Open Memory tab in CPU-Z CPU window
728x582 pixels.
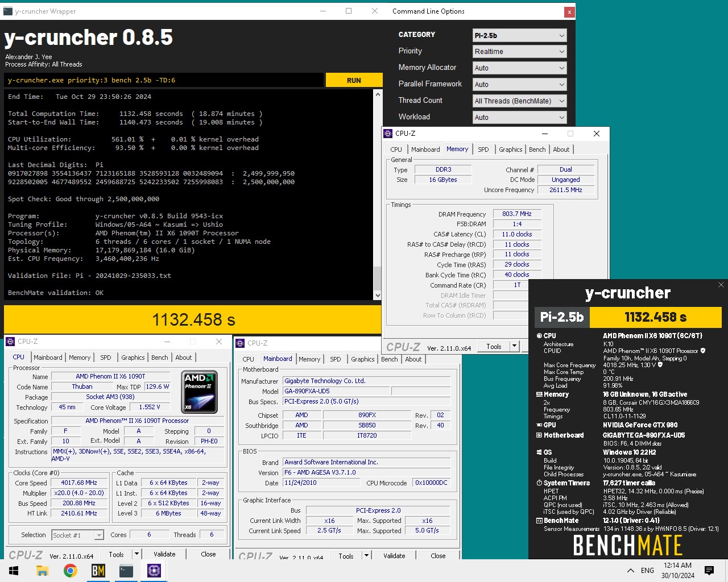(x=80, y=357)
